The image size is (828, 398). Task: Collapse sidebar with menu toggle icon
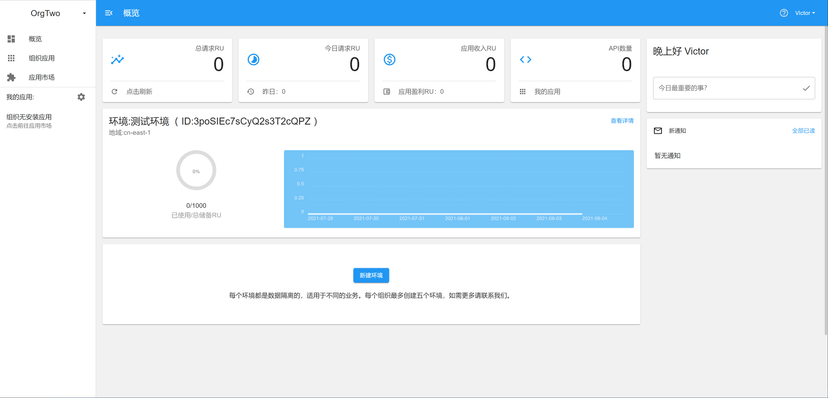tap(109, 13)
